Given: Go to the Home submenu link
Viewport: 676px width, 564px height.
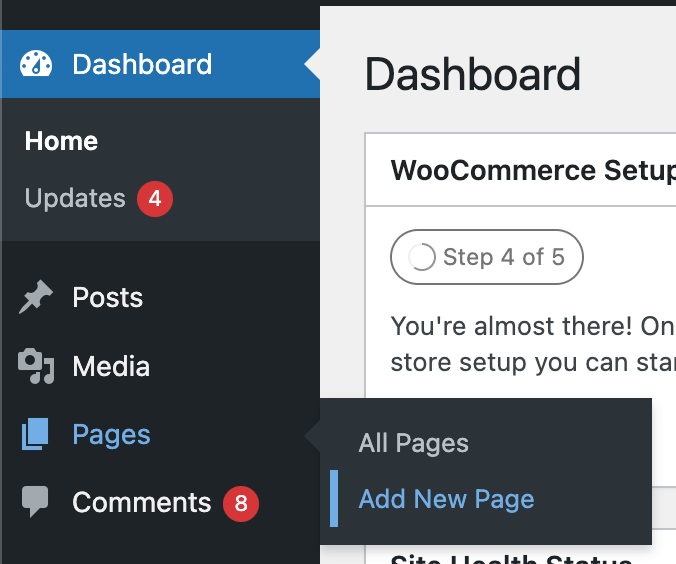Looking at the screenshot, I should (61, 141).
